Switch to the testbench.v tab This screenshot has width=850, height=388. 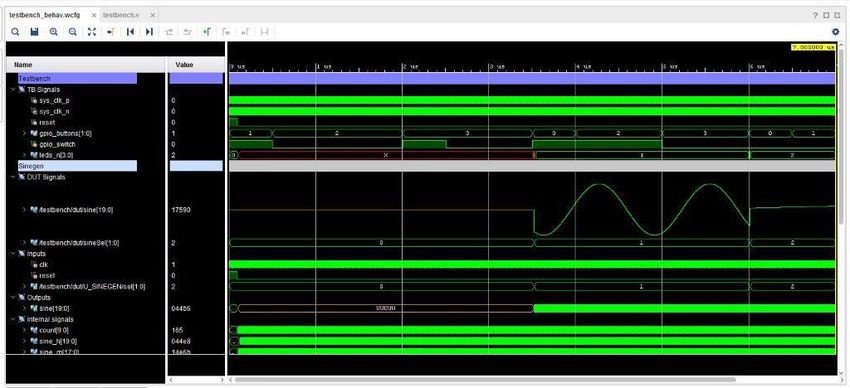pyautogui.click(x=121, y=15)
